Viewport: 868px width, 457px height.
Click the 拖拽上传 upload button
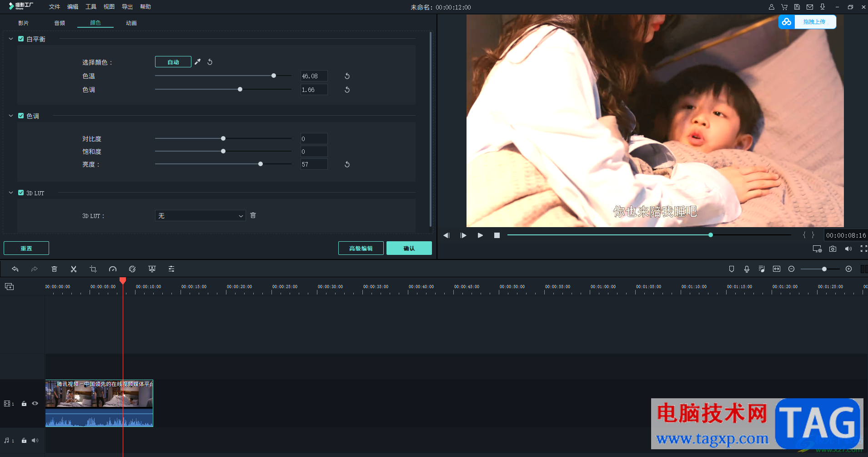tap(808, 22)
